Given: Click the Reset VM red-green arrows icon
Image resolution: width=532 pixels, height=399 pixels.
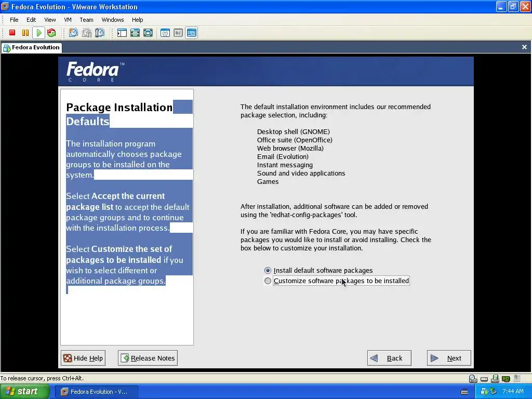Looking at the screenshot, I should 51,33.
